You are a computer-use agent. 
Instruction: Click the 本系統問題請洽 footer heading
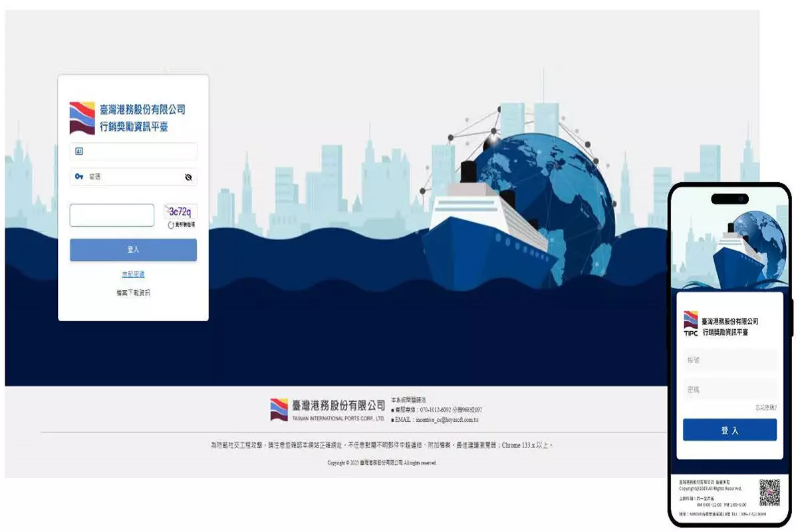pos(409,400)
